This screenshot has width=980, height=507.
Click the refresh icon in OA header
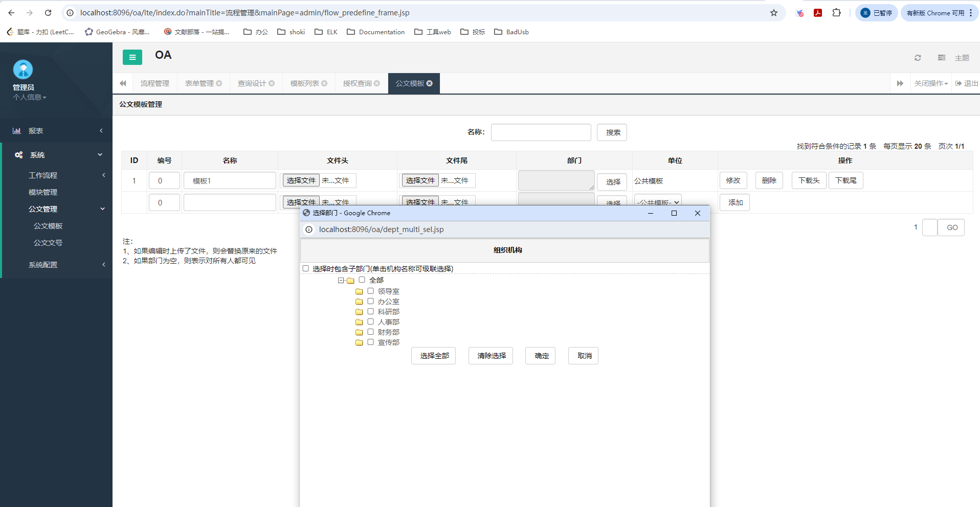point(918,58)
